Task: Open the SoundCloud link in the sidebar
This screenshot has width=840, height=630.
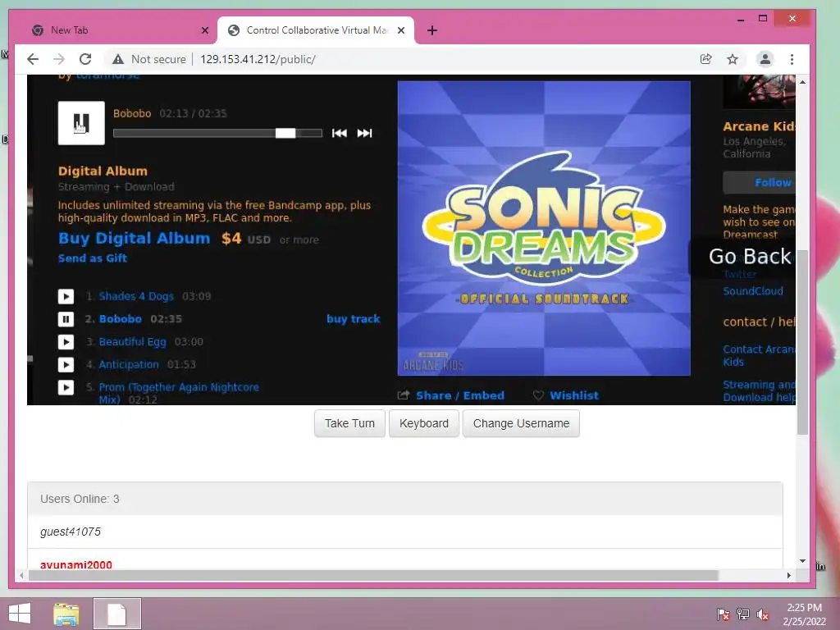Action: [753, 291]
